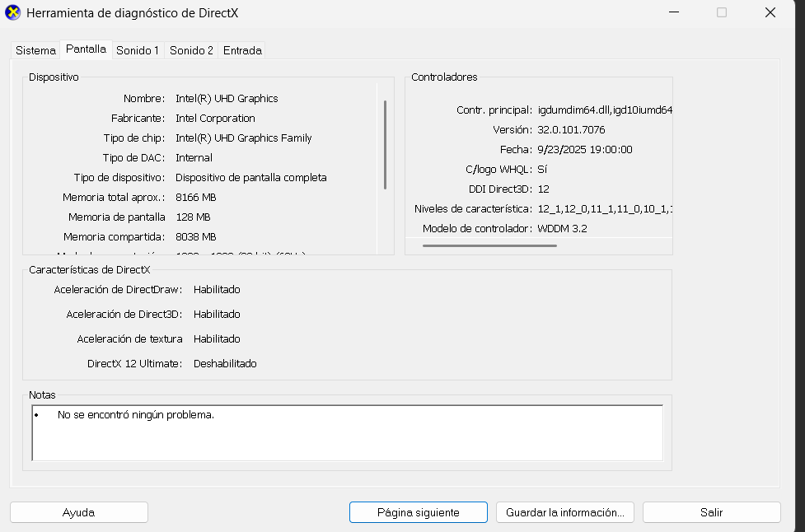The height and width of the screenshot is (532, 805).
Task: Click the date '9/23/2025 19:00:00'
Action: [585, 150]
